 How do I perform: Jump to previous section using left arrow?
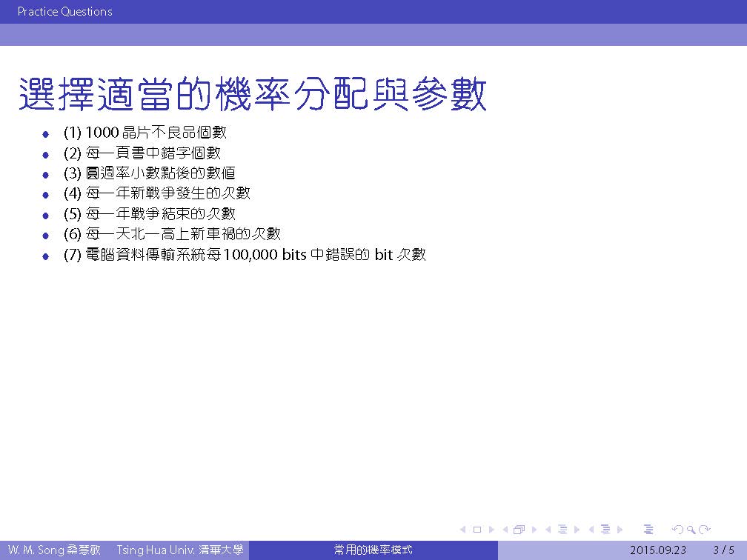click(591, 530)
